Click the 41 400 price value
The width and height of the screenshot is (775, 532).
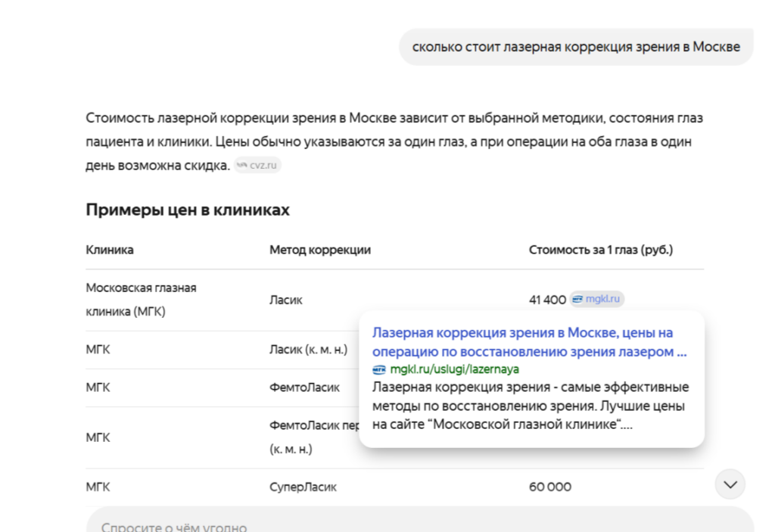tap(547, 300)
